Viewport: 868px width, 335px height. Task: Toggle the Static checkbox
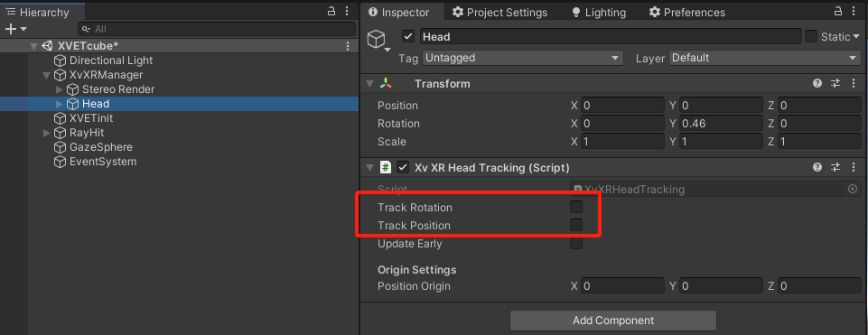(x=811, y=36)
